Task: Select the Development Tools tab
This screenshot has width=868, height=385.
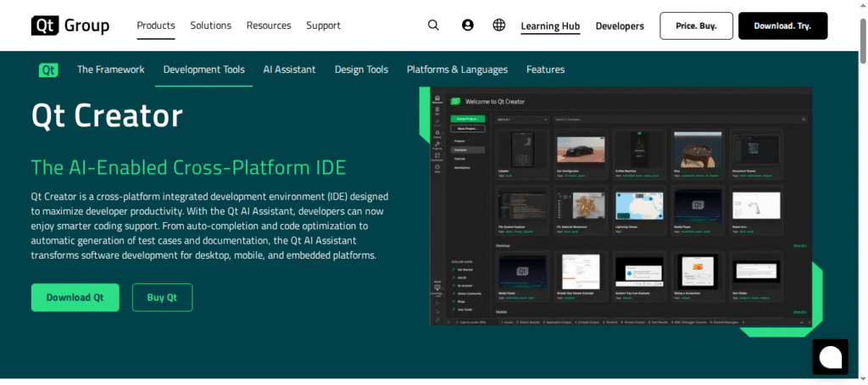Action: (x=203, y=70)
